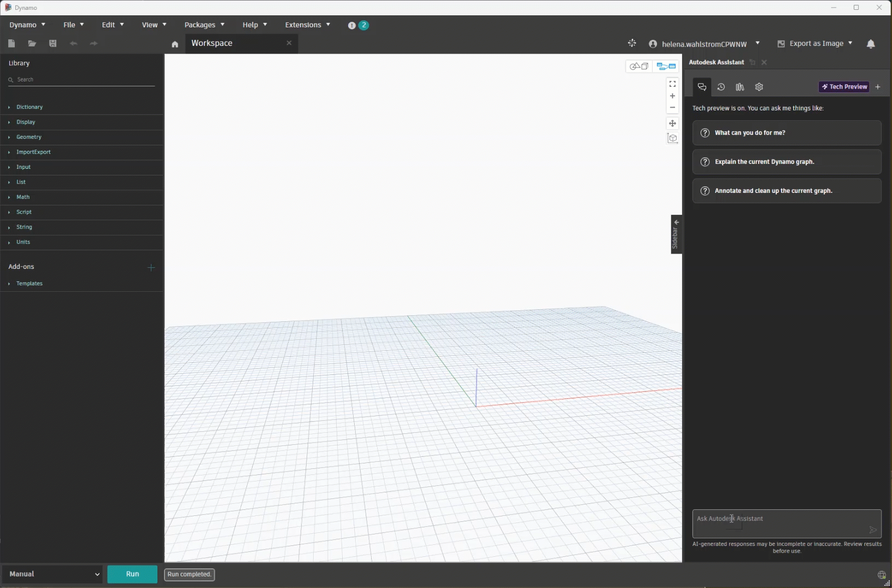This screenshot has height=588, width=892.
Task: Click the Autodesk Assistant sparkle icon in toolbar
Action: coord(632,43)
